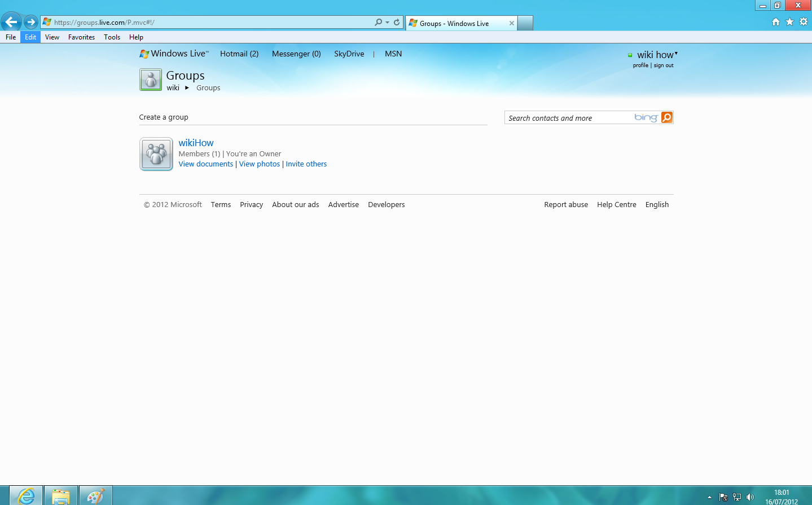
Task: Click the browser Home icon
Action: pyautogui.click(x=776, y=21)
